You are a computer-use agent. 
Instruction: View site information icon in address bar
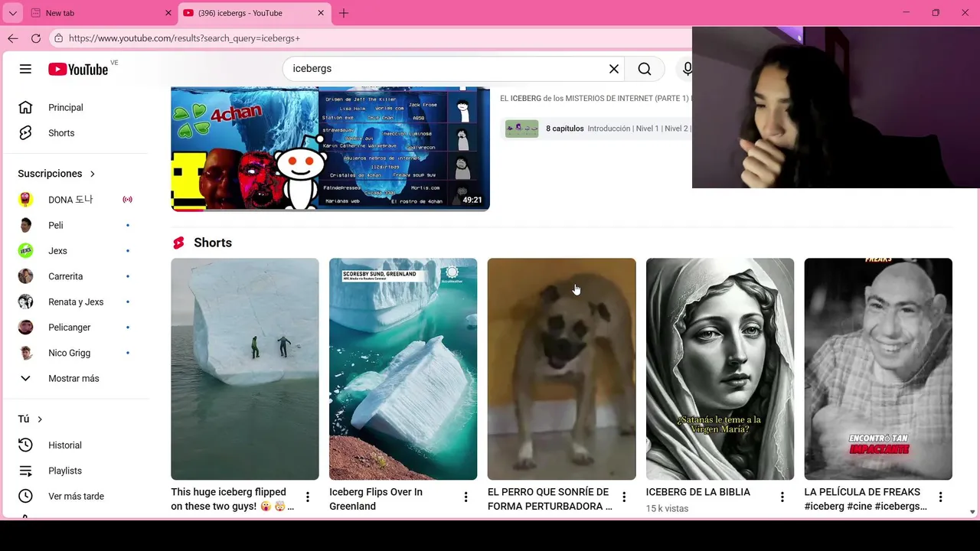[58, 38]
